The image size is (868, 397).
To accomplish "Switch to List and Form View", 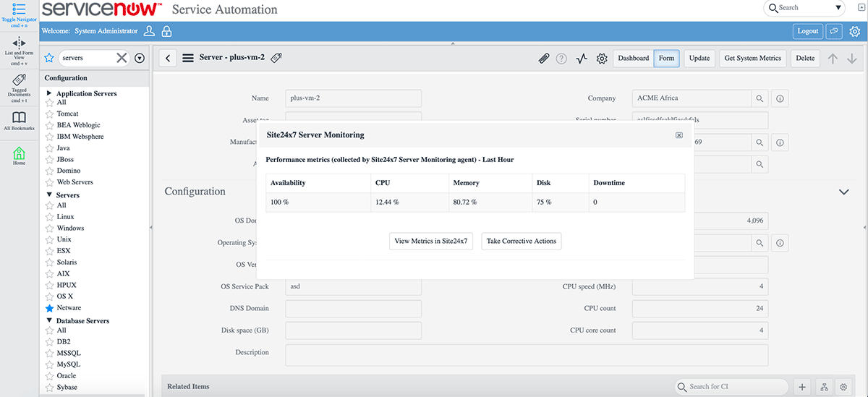I will point(20,43).
